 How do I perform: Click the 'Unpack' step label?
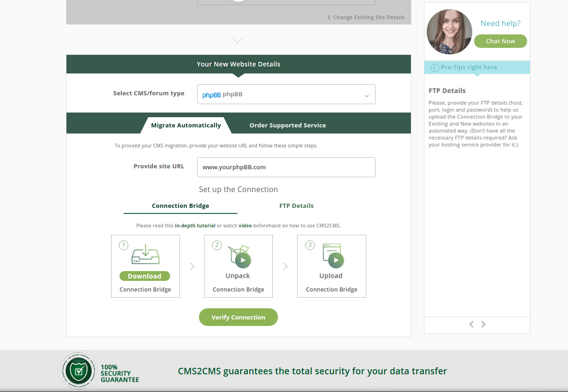(238, 276)
